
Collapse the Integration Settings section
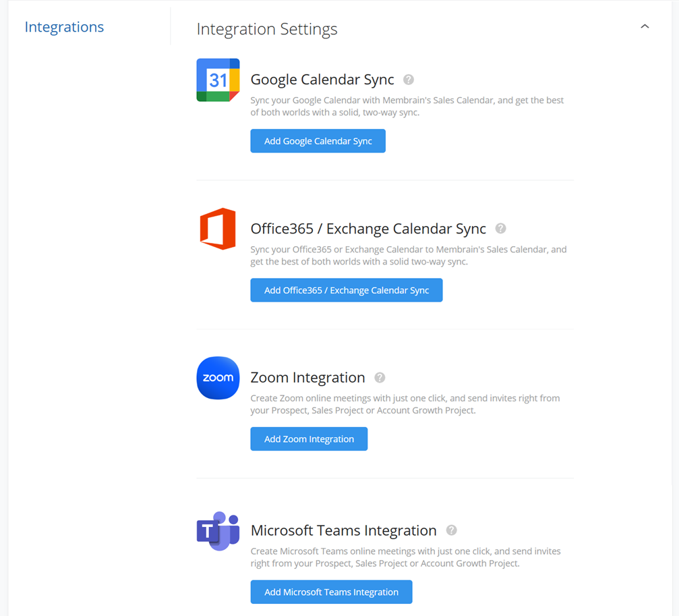click(x=645, y=26)
